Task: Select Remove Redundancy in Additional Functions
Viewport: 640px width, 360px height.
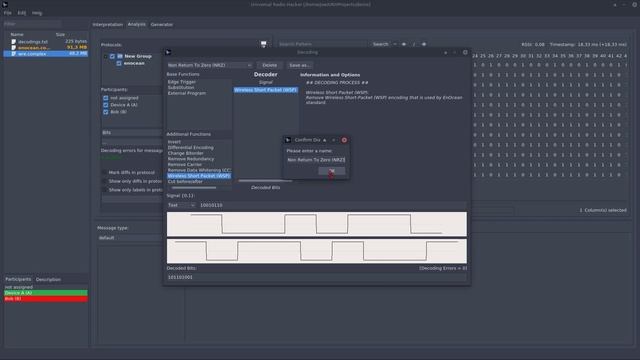Action: (191, 159)
